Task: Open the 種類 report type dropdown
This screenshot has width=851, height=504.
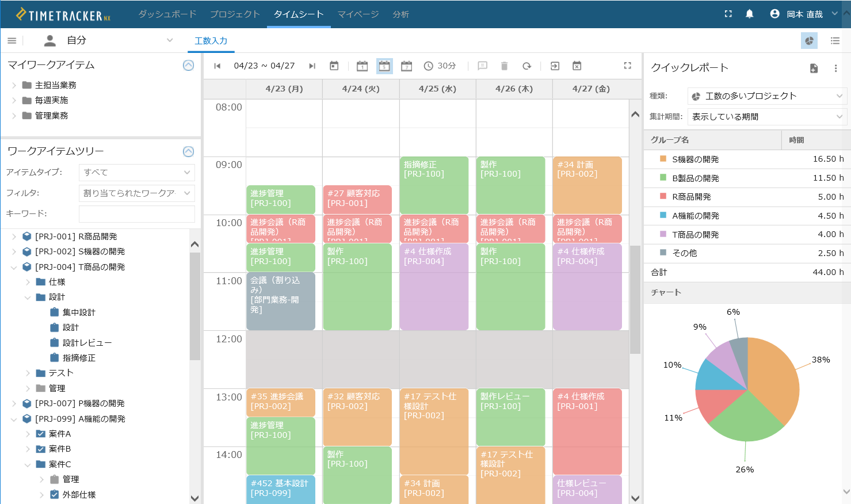Action: pos(767,96)
